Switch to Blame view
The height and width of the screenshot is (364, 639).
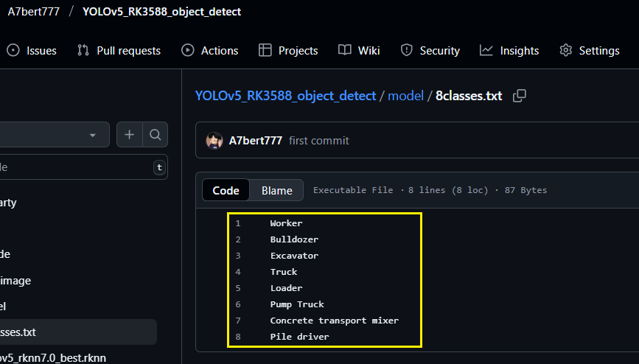click(x=276, y=190)
